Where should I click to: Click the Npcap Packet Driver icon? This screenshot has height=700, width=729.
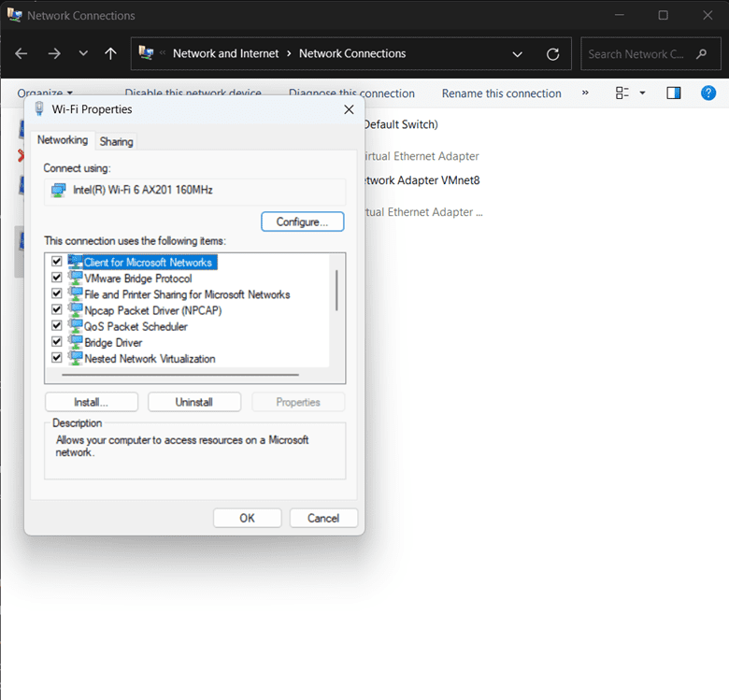(76, 309)
